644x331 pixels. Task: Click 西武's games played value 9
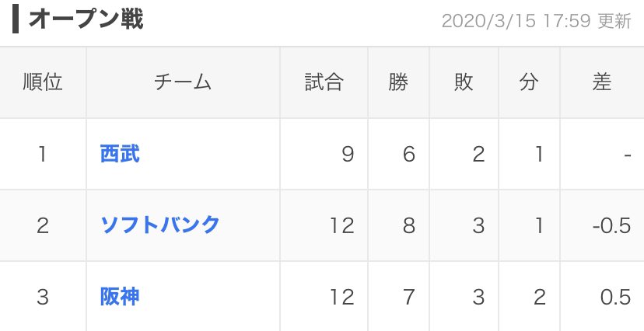point(348,155)
